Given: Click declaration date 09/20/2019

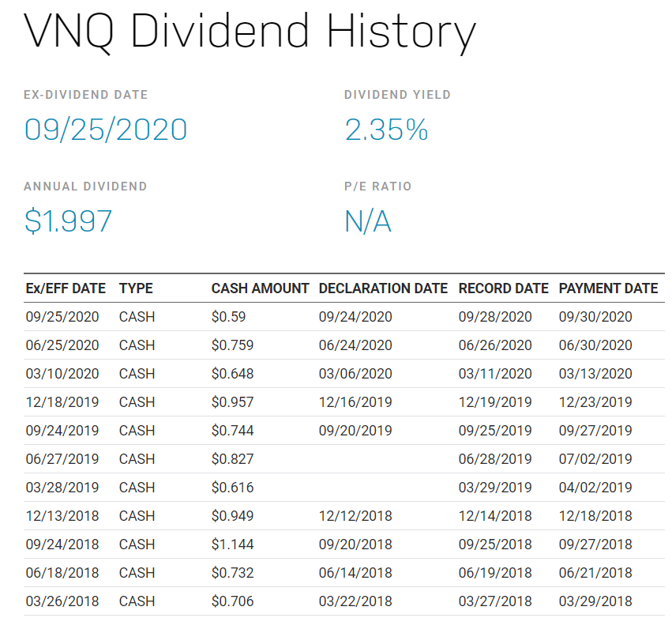Looking at the screenshot, I should click(x=355, y=431).
